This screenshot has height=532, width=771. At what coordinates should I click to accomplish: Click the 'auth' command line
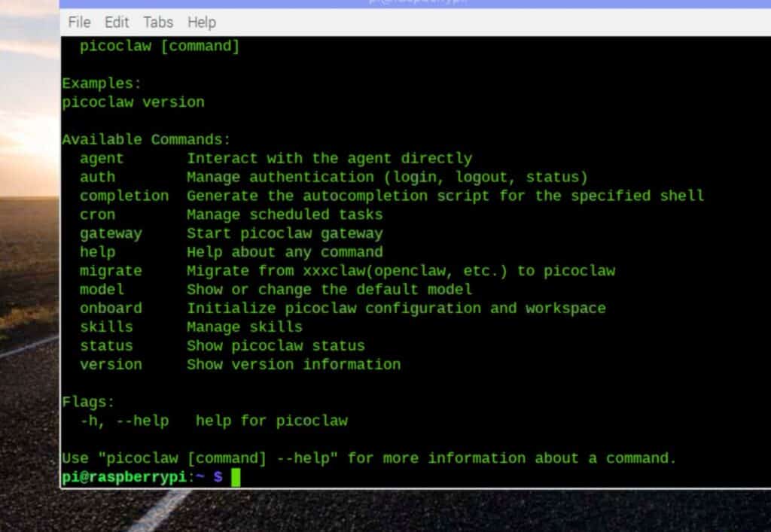pos(96,177)
